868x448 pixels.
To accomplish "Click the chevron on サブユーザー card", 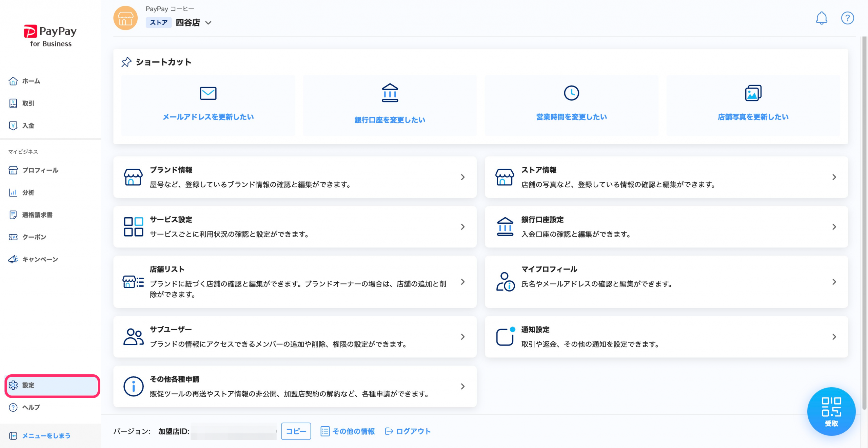I will tap(462, 337).
